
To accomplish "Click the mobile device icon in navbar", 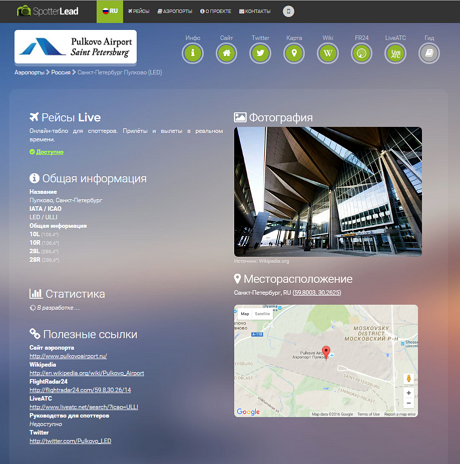I will (288, 11).
